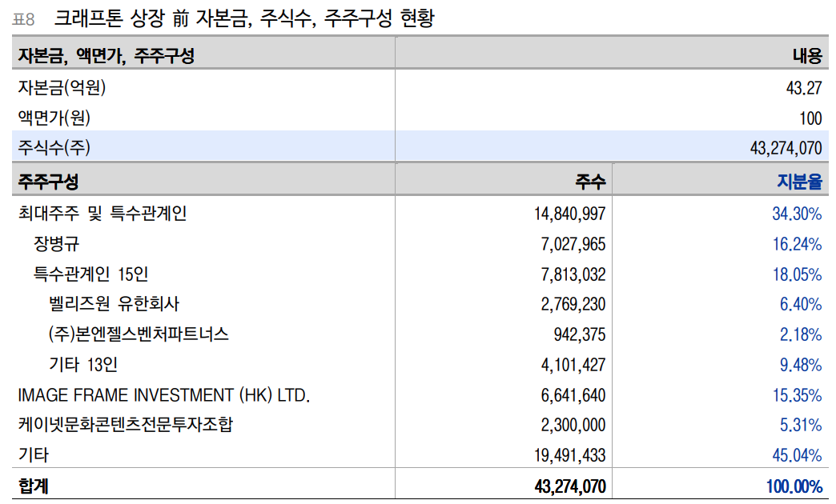Select share count '2,300,000'
This screenshot has width=836, height=504.
[573, 426]
